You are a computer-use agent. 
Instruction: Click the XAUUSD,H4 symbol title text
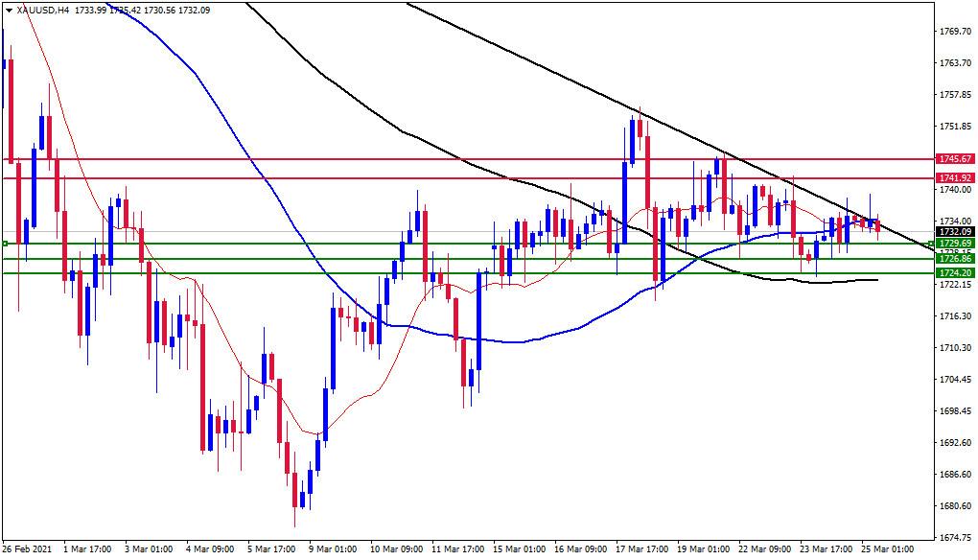(x=42, y=10)
